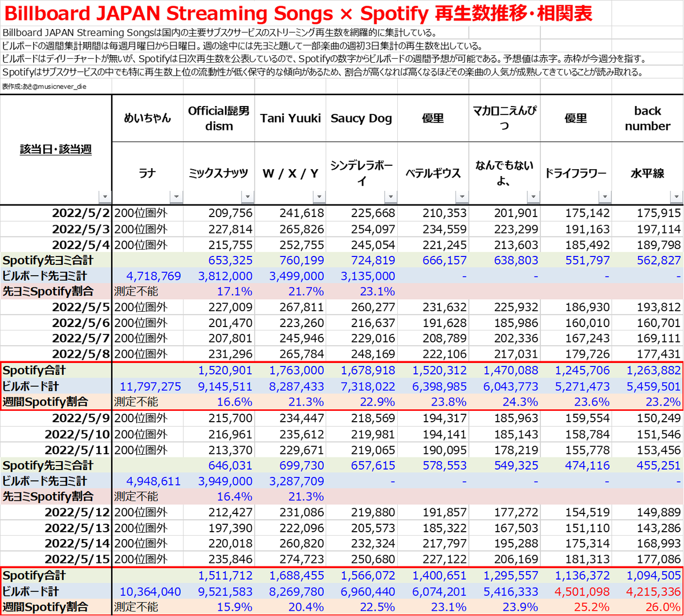Click the value 1,511,712 cell
This screenshot has height=616, width=684.
[x=219, y=576]
